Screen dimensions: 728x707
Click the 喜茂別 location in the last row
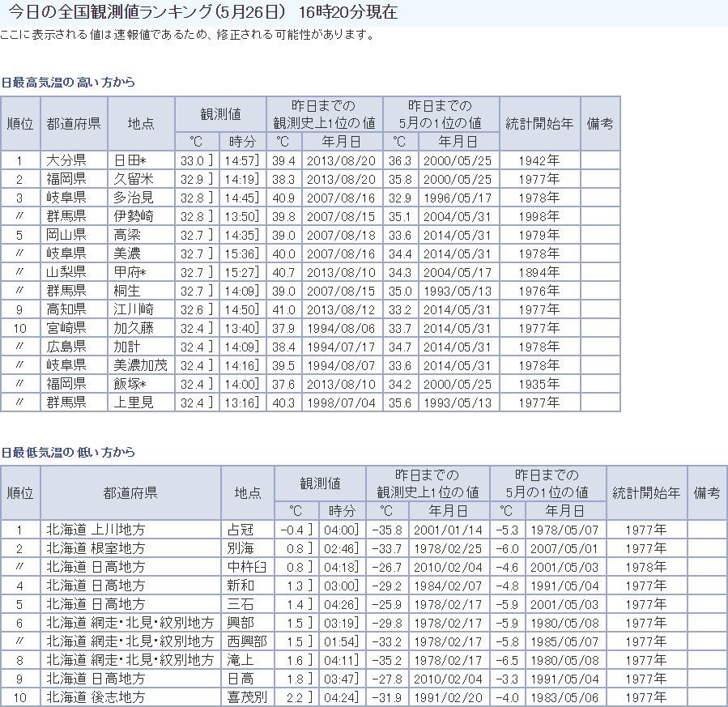(246, 697)
